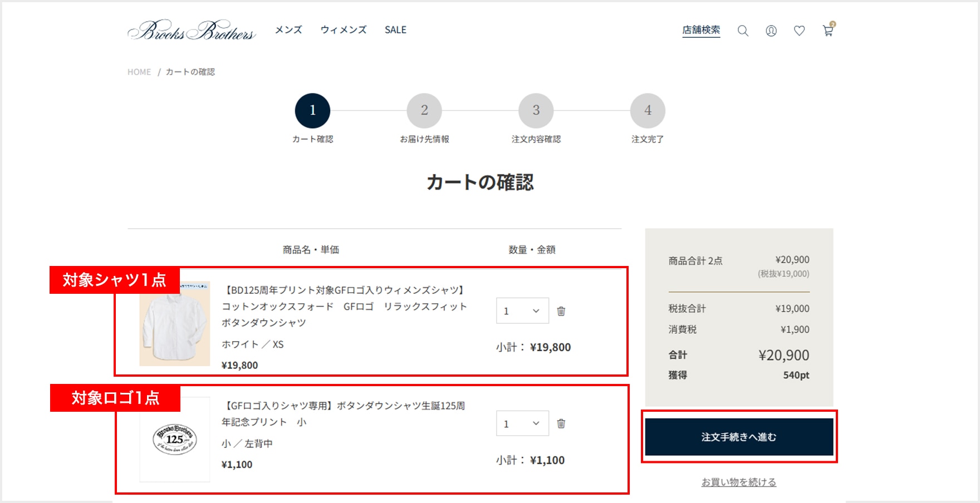
Task: Click the white shirt product thumbnail
Action: (175, 323)
